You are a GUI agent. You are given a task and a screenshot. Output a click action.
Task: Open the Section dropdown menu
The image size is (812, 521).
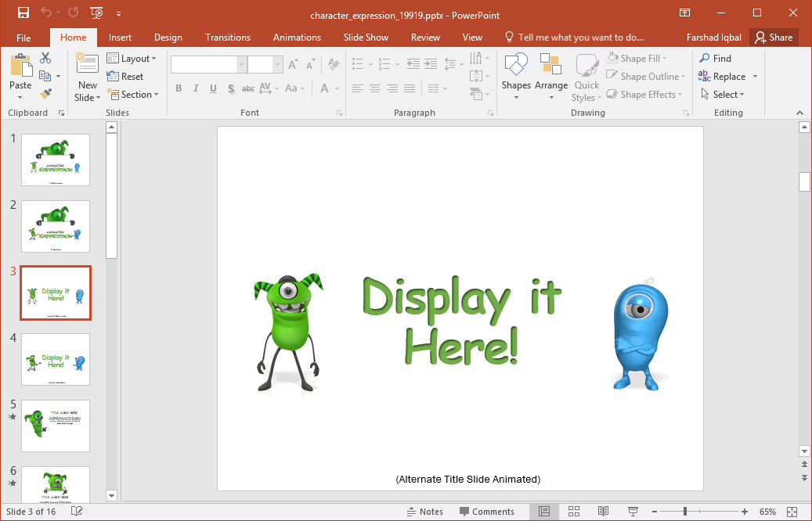point(135,94)
